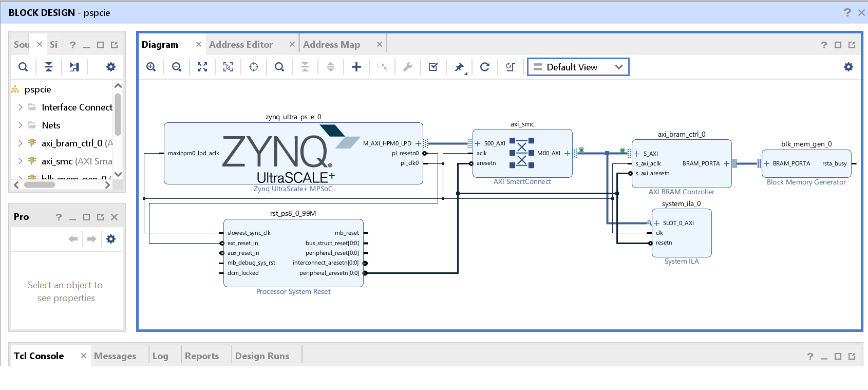868x390 pixels.
Task: Open help for Block Design window
Action: coord(847,12)
